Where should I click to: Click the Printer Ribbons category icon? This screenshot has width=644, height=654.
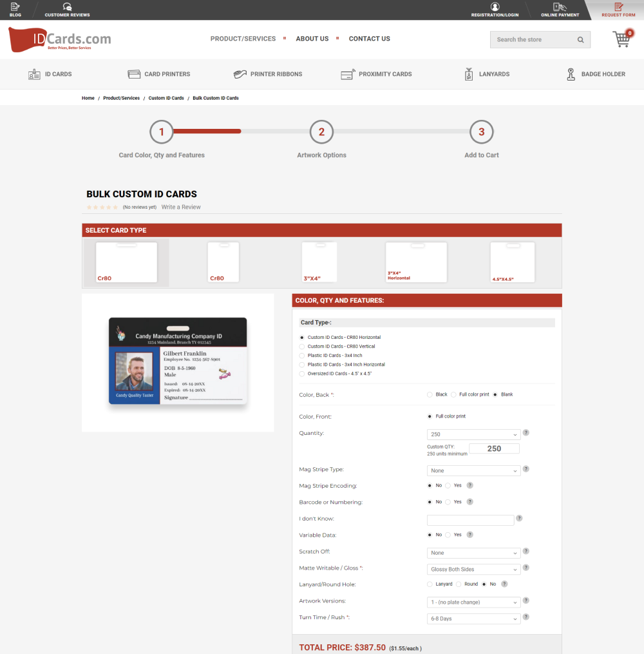[240, 74]
